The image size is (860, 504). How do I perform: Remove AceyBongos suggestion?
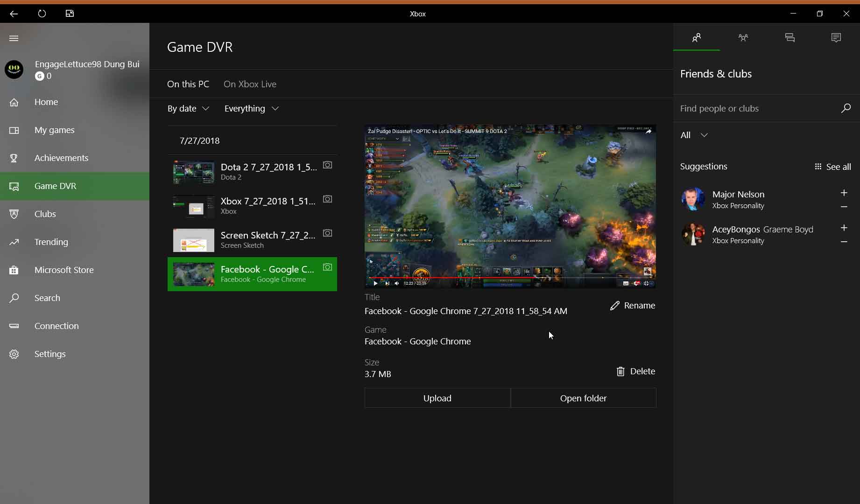[x=844, y=241]
